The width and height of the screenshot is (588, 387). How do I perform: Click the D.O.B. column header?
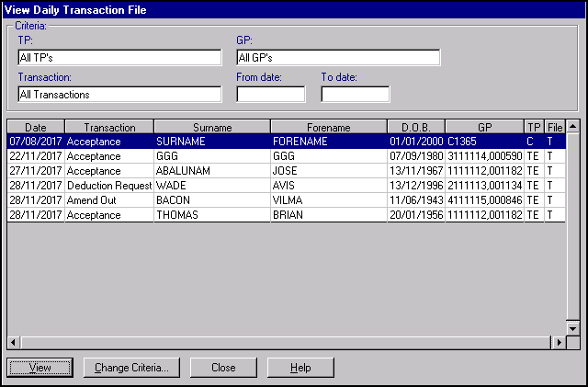415,127
